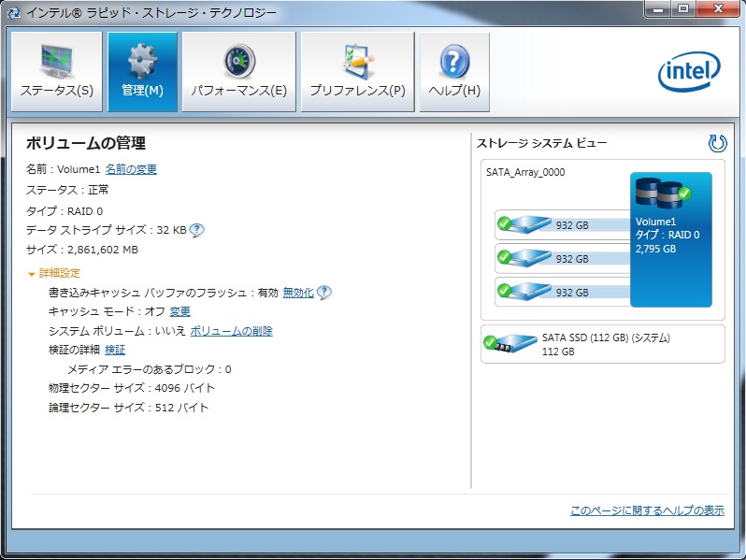Viewport: 746px width, 560px height.
Task: Select the first 932 GB disk
Action: [x=563, y=224]
